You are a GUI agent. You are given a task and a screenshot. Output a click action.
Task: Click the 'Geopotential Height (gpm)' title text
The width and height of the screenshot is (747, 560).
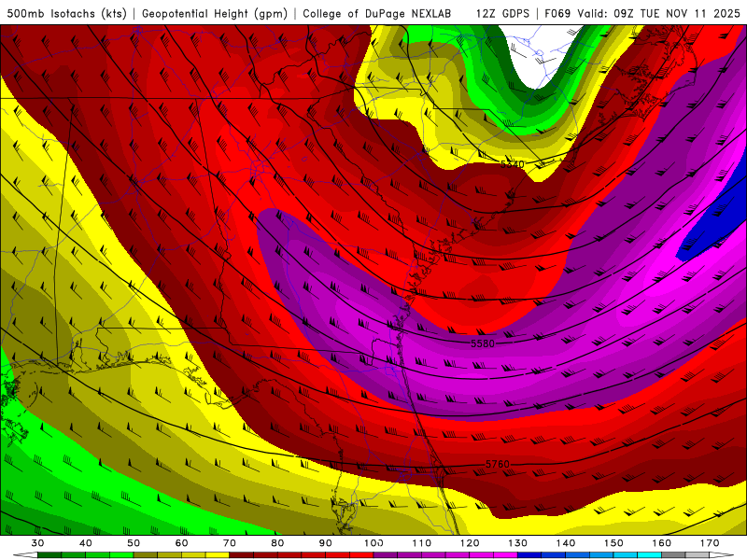(215, 14)
